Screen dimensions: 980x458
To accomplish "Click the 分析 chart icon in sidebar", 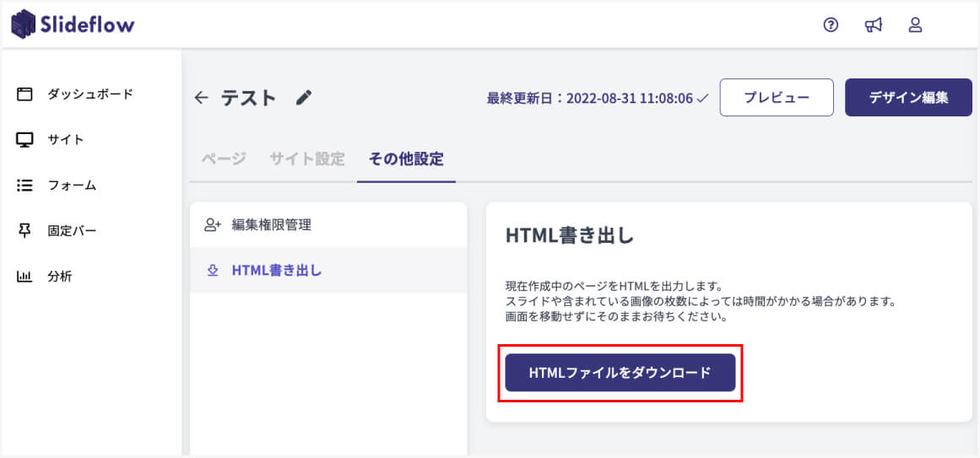I will (24, 277).
